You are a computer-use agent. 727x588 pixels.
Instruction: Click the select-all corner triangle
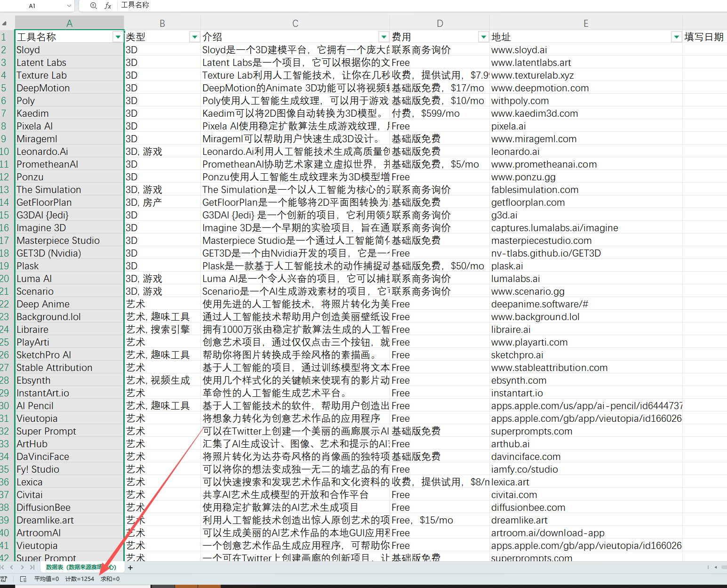tap(5, 23)
